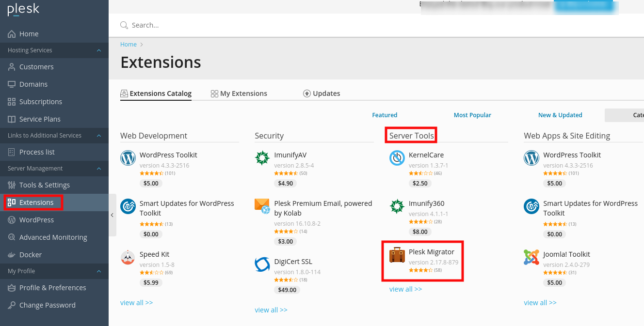Collapse the sidebar with arrow handle

point(112,215)
